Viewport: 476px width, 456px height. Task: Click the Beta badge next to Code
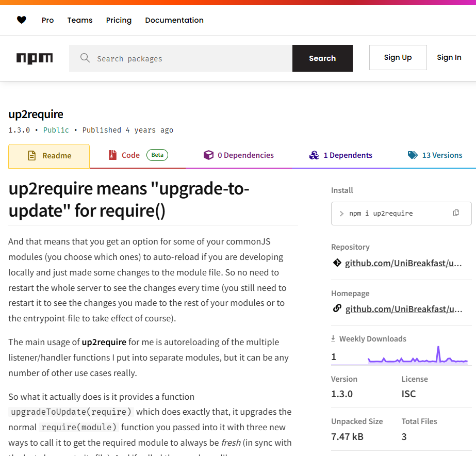coord(157,155)
